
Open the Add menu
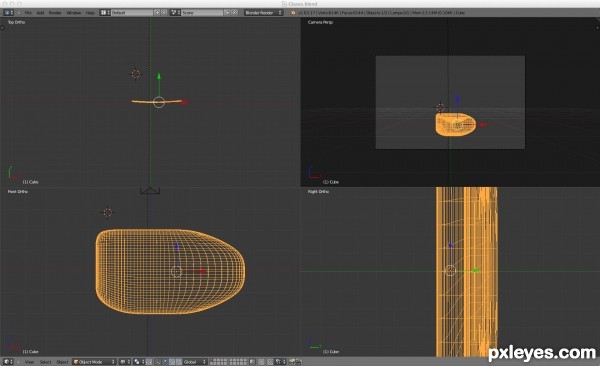pos(40,13)
